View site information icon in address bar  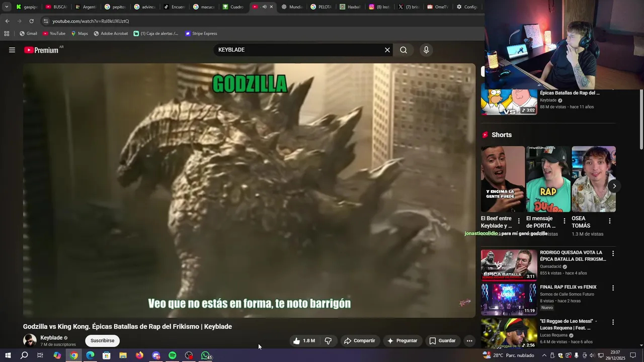[46, 21]
